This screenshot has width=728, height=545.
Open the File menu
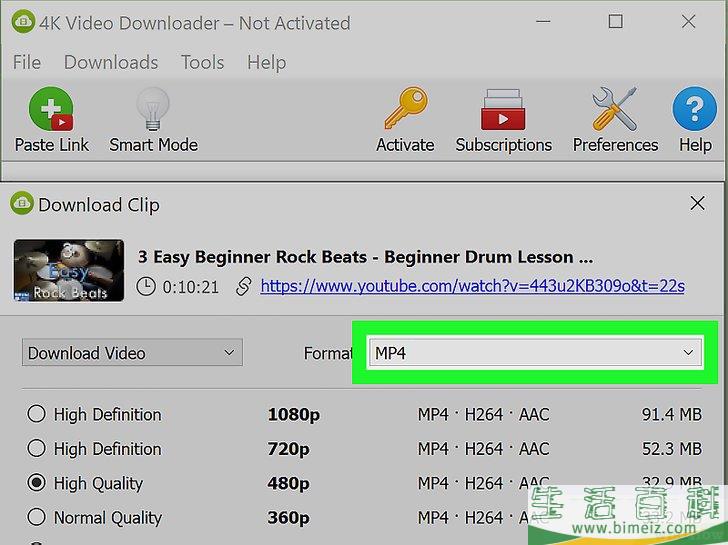click(27, 62)
